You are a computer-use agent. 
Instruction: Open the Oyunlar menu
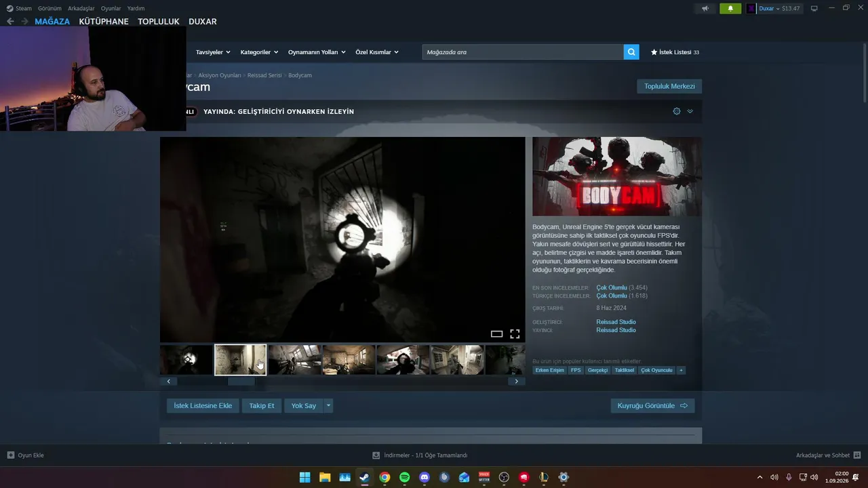[111, 8]
